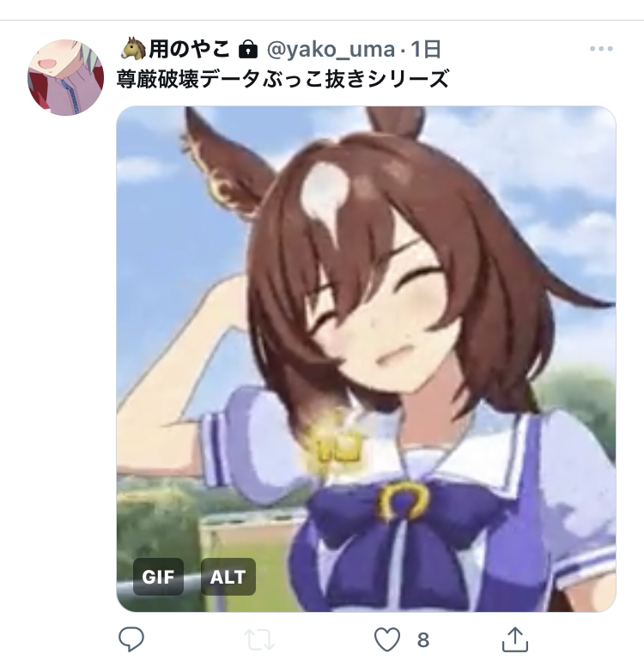Click the tweet text 尊厳破壊データぶっこ抜きシリーズ

[283, 79]
